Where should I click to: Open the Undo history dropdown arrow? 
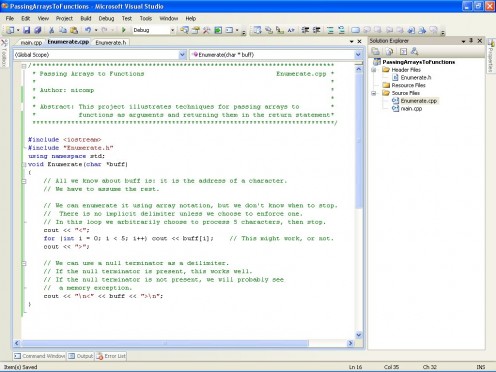[96, 30]
